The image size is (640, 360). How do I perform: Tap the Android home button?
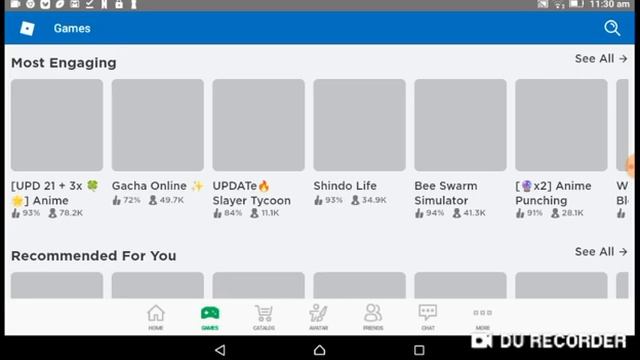tap(320, 350)
